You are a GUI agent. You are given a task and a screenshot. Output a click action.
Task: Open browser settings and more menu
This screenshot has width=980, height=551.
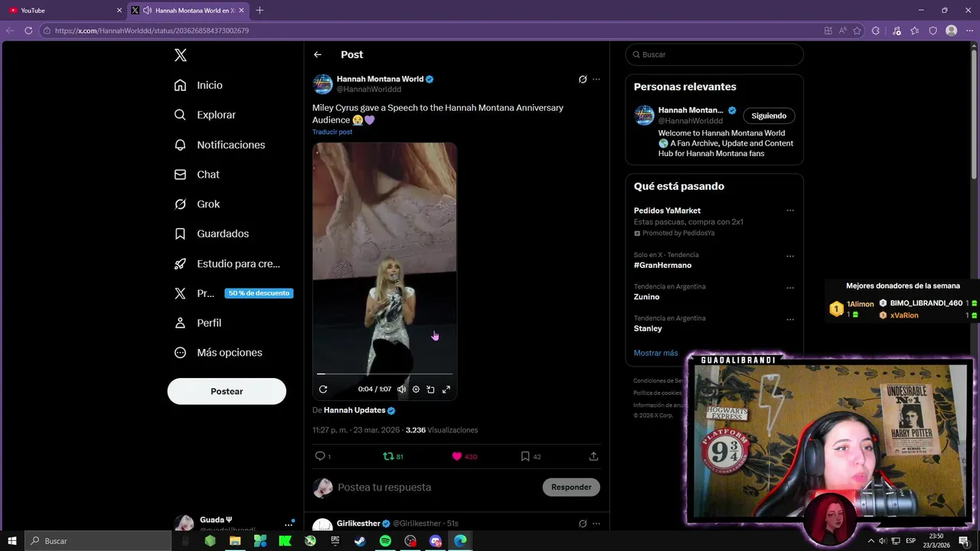(969, 31)
